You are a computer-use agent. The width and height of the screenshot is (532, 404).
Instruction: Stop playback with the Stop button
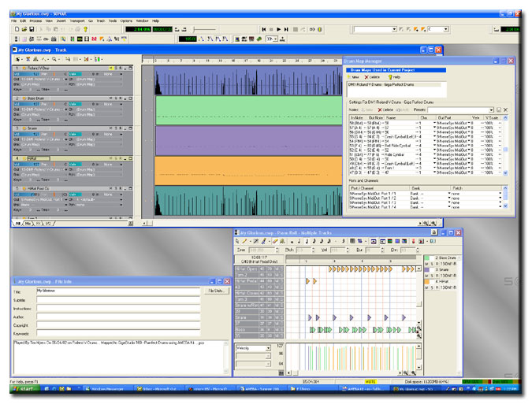[x=271, y=29]
